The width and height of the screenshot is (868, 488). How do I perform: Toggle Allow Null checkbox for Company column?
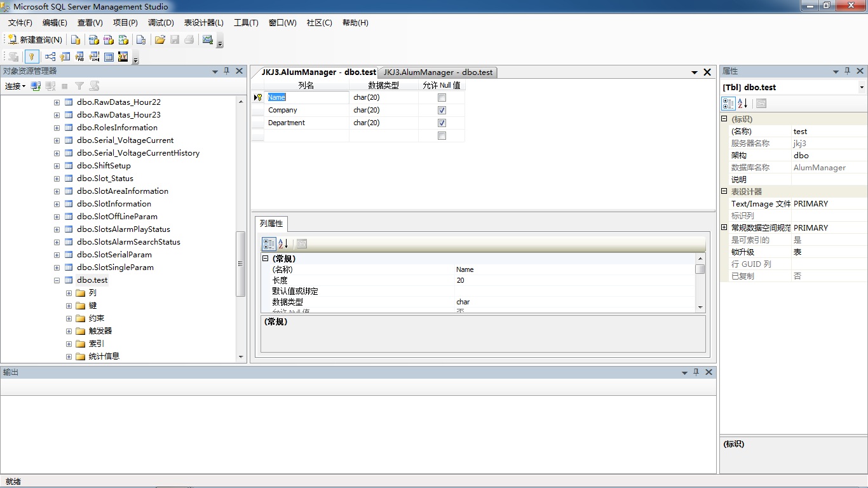point(442,110)
